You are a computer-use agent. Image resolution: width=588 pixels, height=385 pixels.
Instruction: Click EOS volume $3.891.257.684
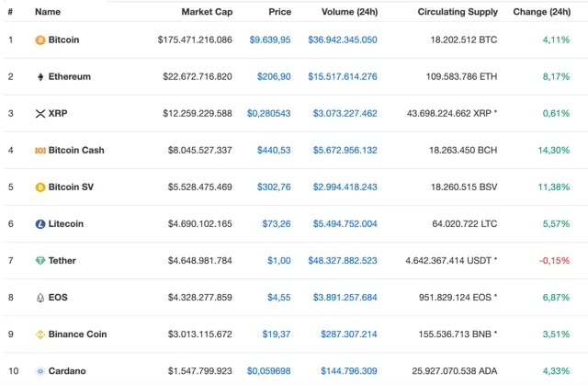pyautogui.click(x=345, y=298)
